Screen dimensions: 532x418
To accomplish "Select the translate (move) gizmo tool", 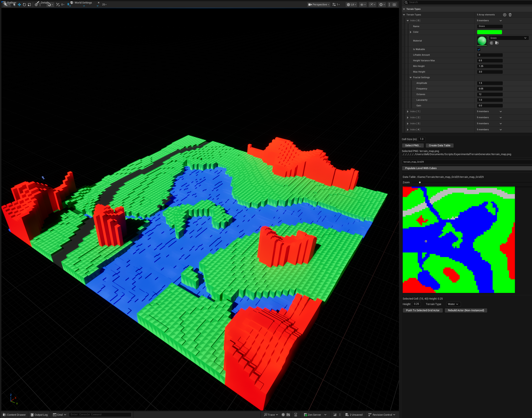I will pos(19,5).
